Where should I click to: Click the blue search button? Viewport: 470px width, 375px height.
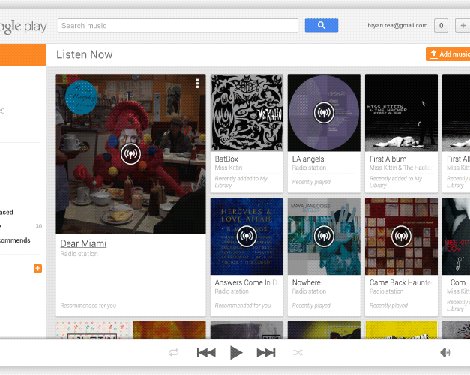pyautogui.click(x=321, y=25)
